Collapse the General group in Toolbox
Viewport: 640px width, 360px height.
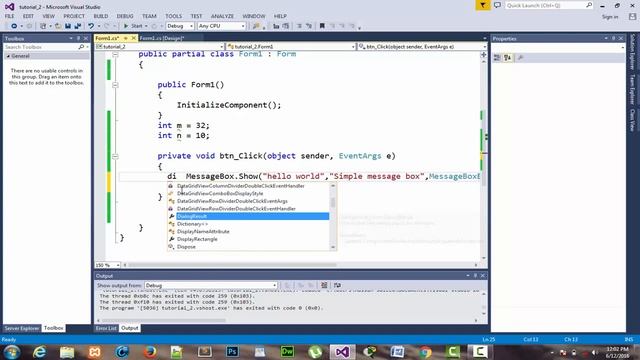[x=8, y=56]
